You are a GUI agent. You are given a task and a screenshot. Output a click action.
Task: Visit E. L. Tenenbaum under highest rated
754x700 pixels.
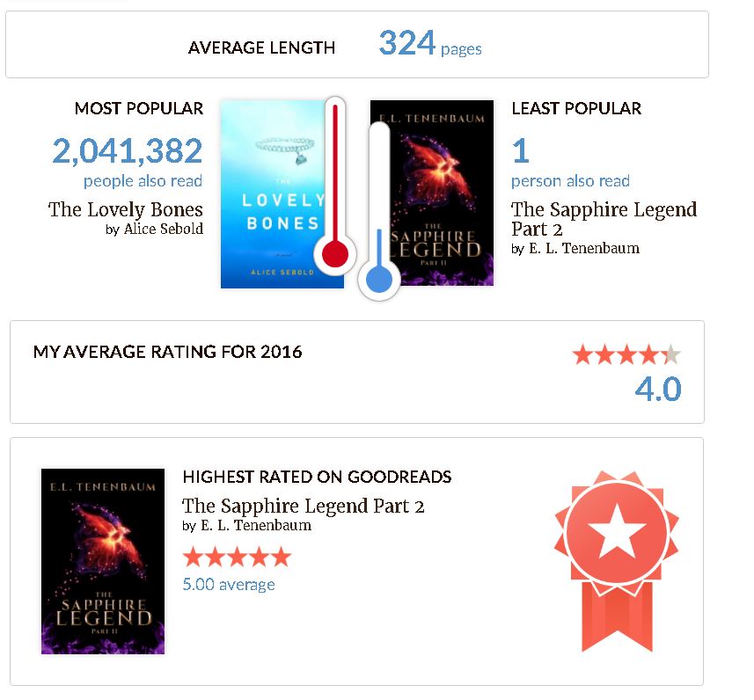pyautogui.click(x=255, y=526)
